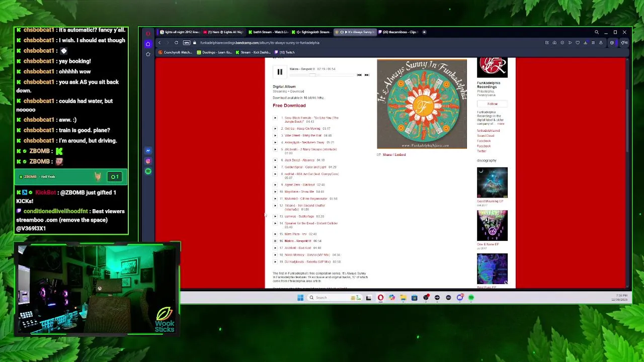Switch to bethh Stream browser tab

point(268,32)
